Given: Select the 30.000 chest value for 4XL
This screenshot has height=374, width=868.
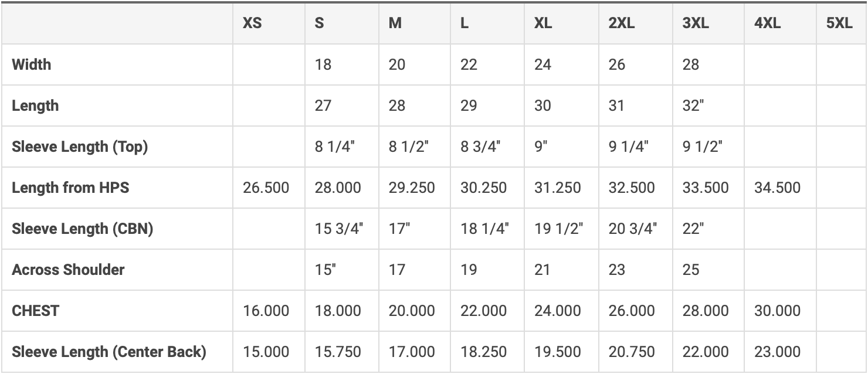Looking at the screenshot, I should (777, 311).
